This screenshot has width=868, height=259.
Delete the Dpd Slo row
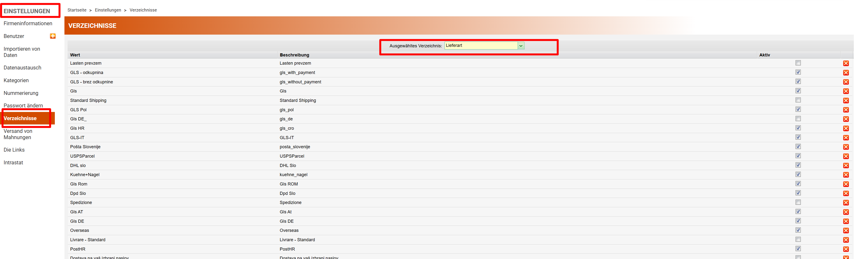[x=846, y=193]
